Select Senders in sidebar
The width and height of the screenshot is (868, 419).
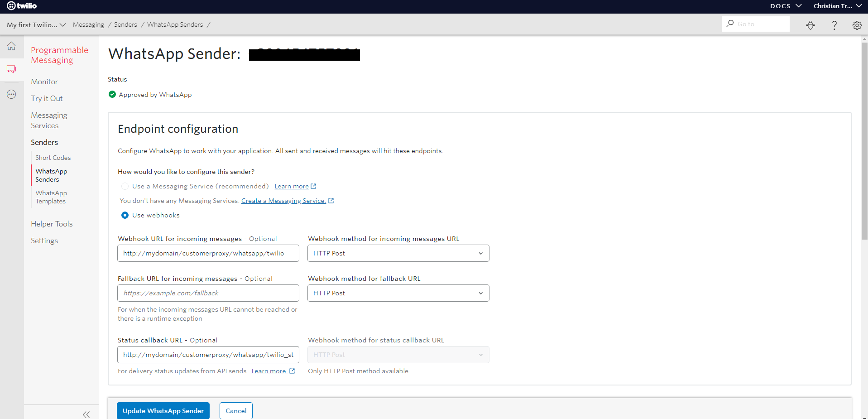pyautogui.click(x=44, y=142)
